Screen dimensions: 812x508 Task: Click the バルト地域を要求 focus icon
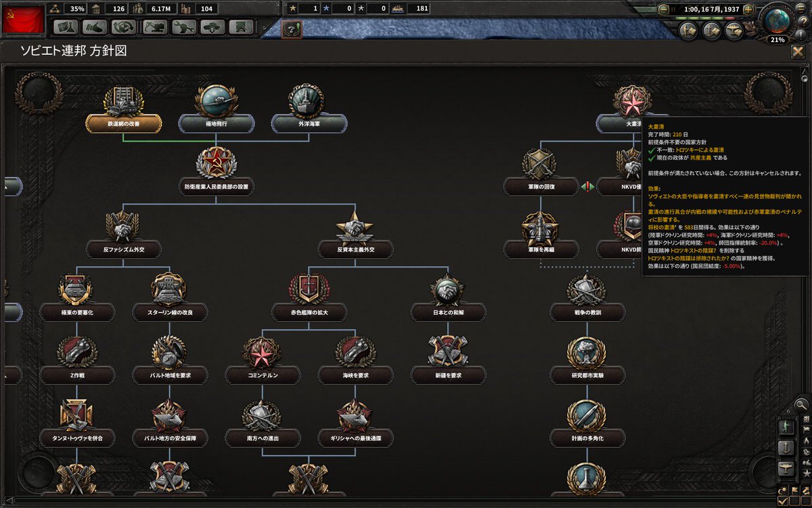click(170, 352)
